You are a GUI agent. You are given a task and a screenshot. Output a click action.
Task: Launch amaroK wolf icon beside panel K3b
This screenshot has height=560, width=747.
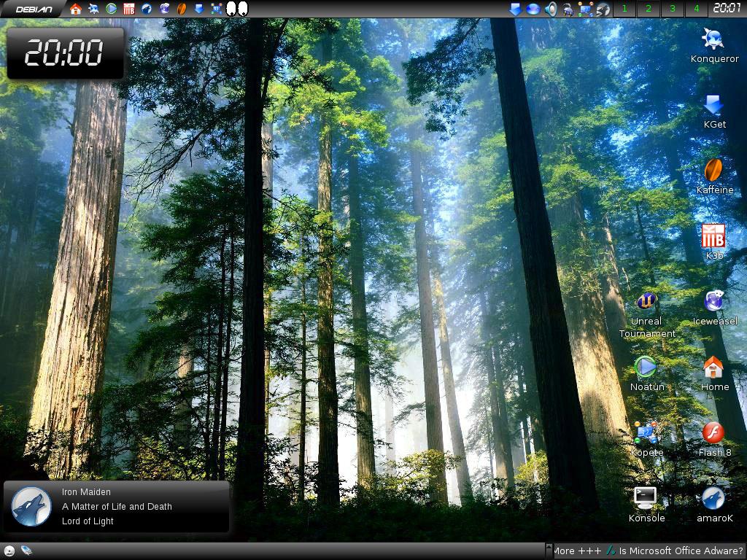pyautogui.click(x=147, y=9)
